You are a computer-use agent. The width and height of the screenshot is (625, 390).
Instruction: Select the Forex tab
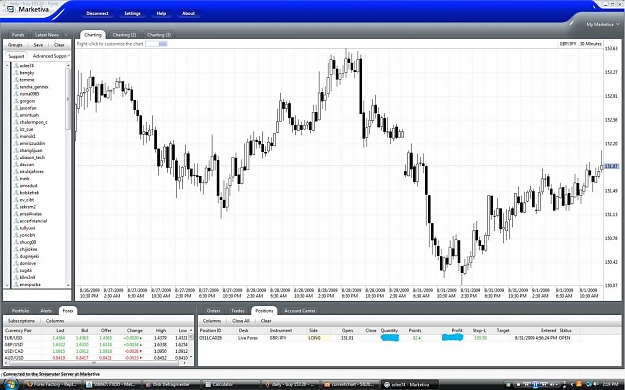click(x=68, y=311)
